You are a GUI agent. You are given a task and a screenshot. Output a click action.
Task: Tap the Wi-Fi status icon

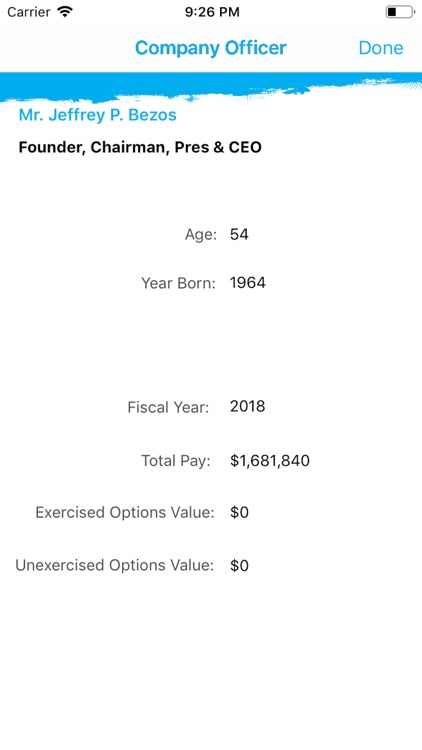click(x=65, y=11)
